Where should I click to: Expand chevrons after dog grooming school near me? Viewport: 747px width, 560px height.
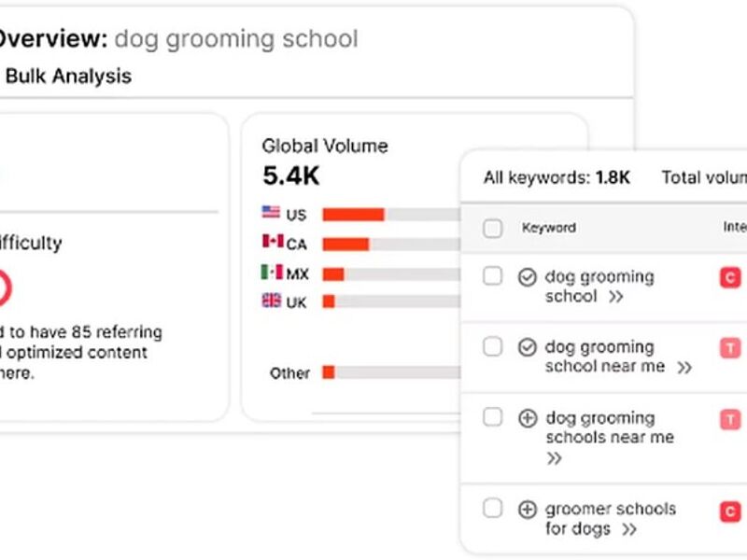(684, 368)
